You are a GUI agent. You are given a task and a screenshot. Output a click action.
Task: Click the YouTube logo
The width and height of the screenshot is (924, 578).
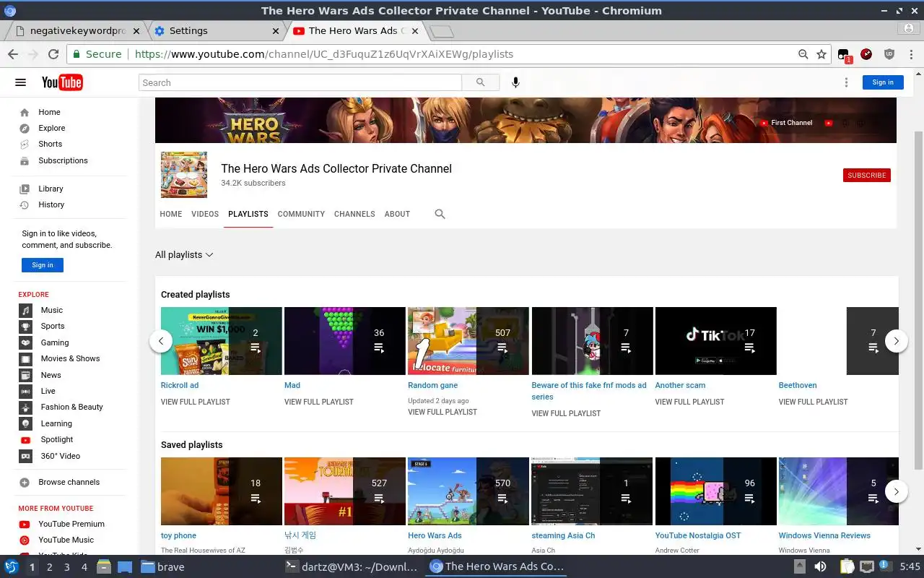62,82
